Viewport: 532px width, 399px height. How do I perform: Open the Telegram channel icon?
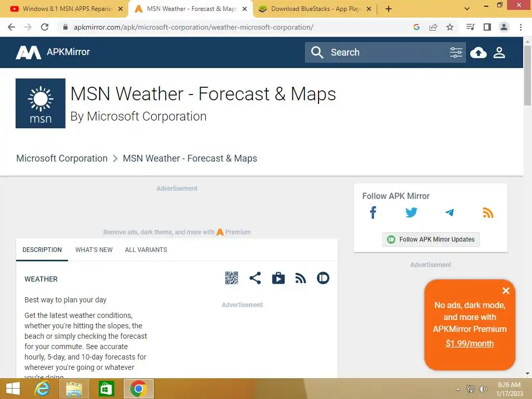tap(449, 212)
